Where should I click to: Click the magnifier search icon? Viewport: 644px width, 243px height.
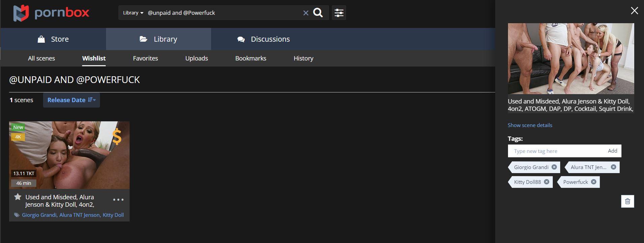(x=318, y=13)
